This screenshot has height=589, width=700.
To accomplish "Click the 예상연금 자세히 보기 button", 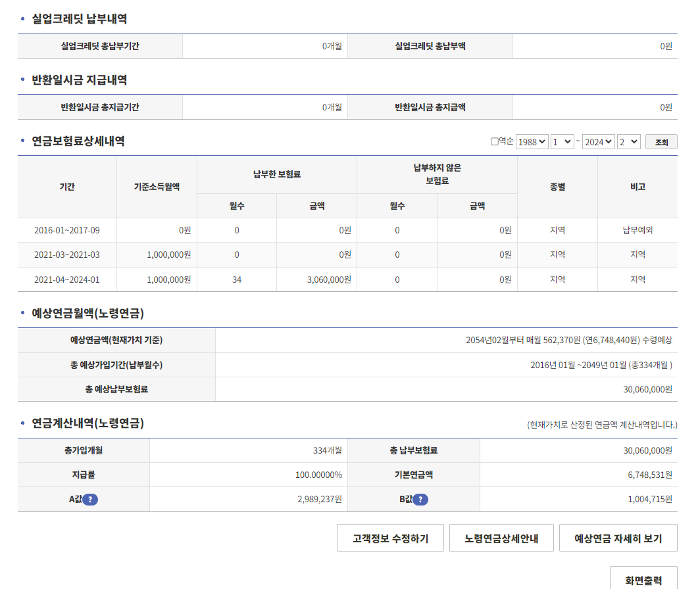I will coord(618,538).
